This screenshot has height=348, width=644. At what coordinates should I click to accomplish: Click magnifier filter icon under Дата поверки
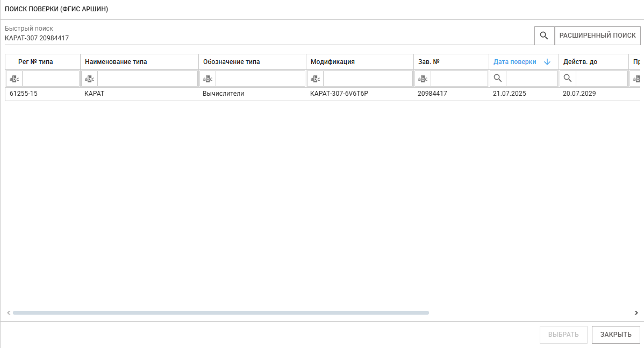coord(498,79)
